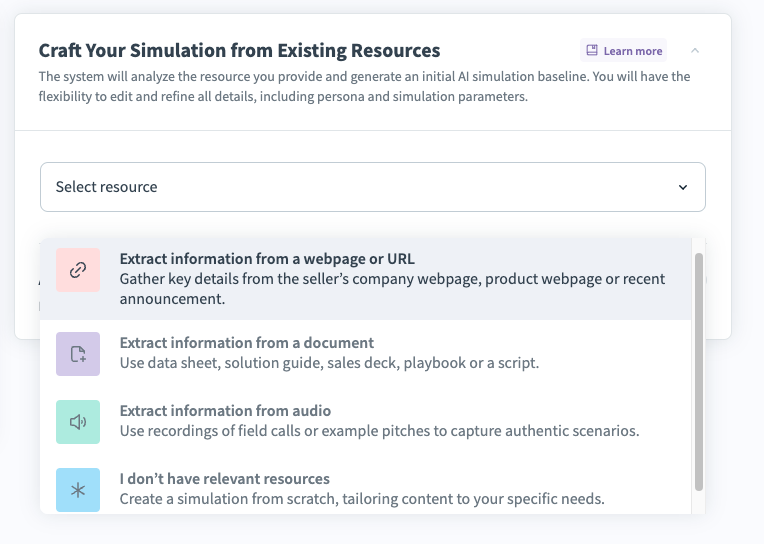The width and height of the screenshot is (764, 544).
Task: Click the dropdown list's vertical scrollbar
Action: (x=699, y=370)
